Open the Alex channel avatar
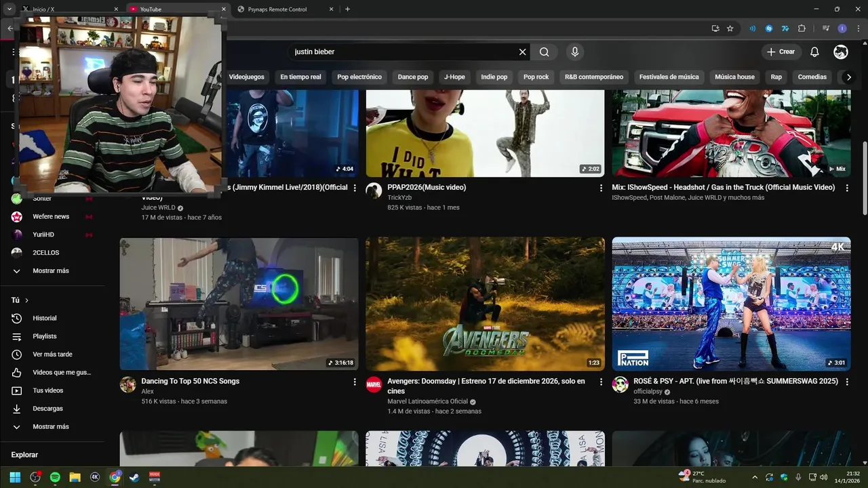The height and width of the screenshot is (488, 868). click(128, 384)
